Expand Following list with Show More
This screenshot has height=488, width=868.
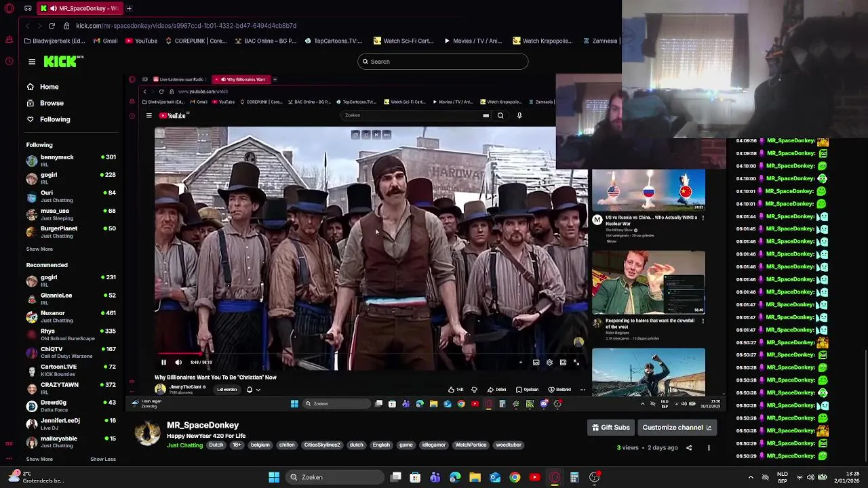[x=39, y=249]
